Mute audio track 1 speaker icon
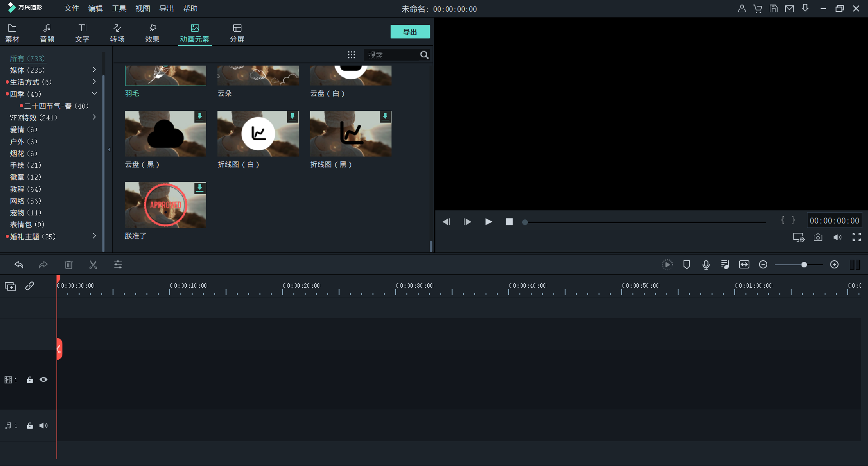This screenshot has width=868, height=466. [43, 426]
